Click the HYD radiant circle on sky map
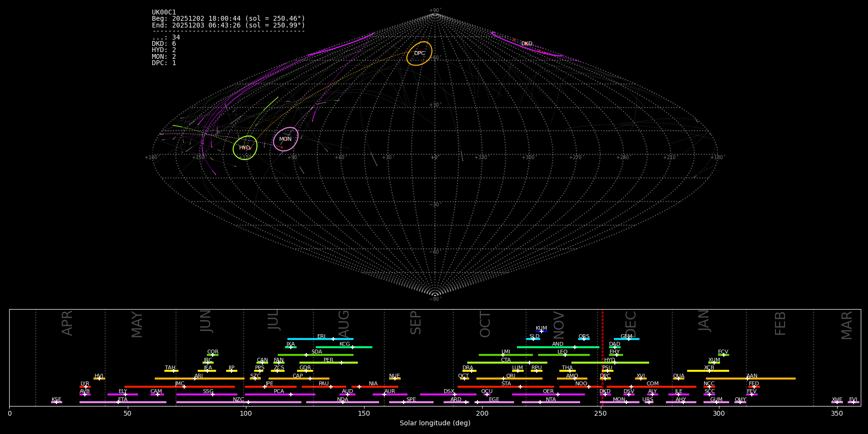Image resolution: width=868 pixels, height=434 pixels. [245, 148]
